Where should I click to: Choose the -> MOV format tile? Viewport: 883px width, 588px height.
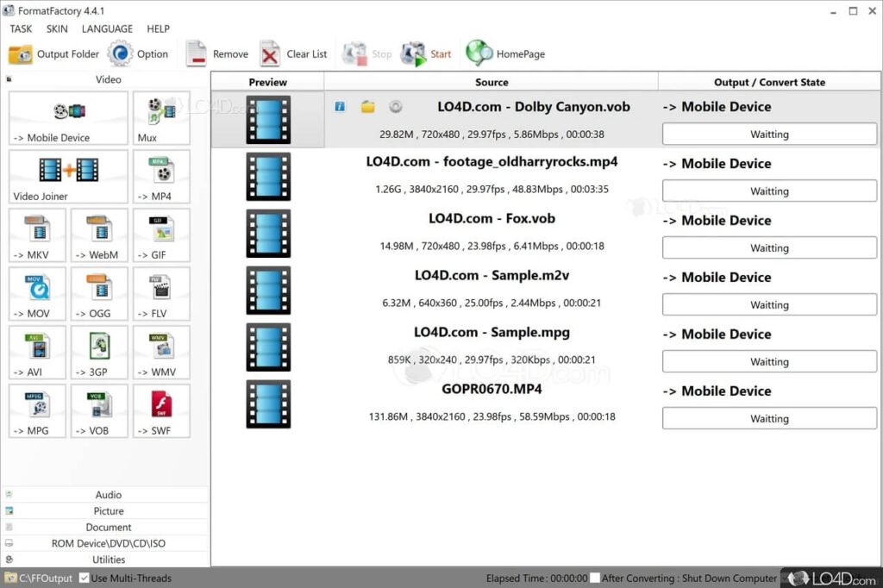click(37, 294)
